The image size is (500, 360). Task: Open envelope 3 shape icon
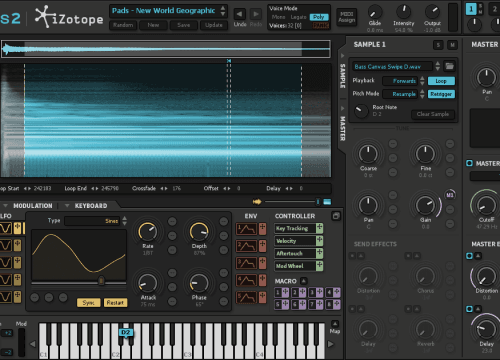(246, 263)
